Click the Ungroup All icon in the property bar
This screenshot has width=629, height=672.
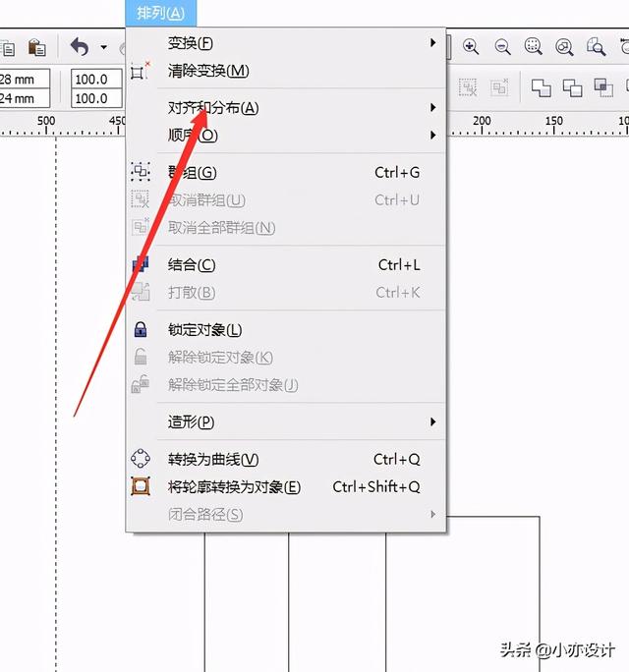[x=499, y=87]
